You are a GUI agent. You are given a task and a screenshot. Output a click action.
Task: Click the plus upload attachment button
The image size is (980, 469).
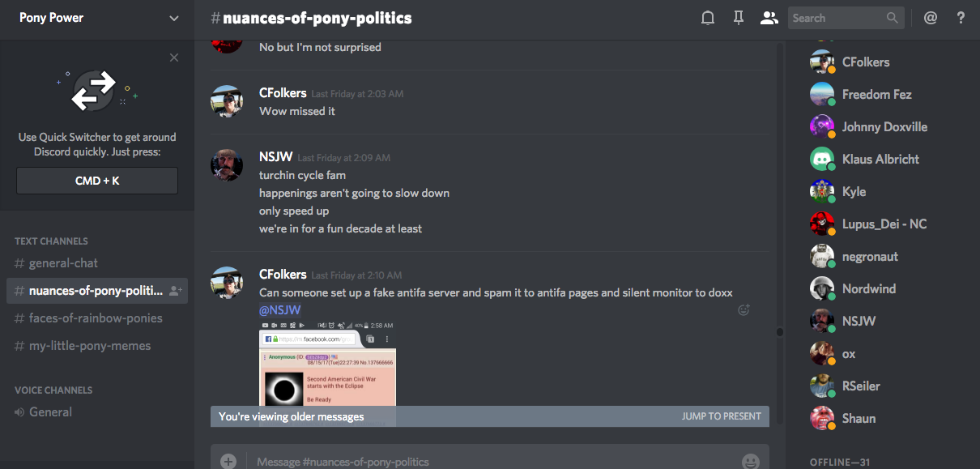[228, 461]
